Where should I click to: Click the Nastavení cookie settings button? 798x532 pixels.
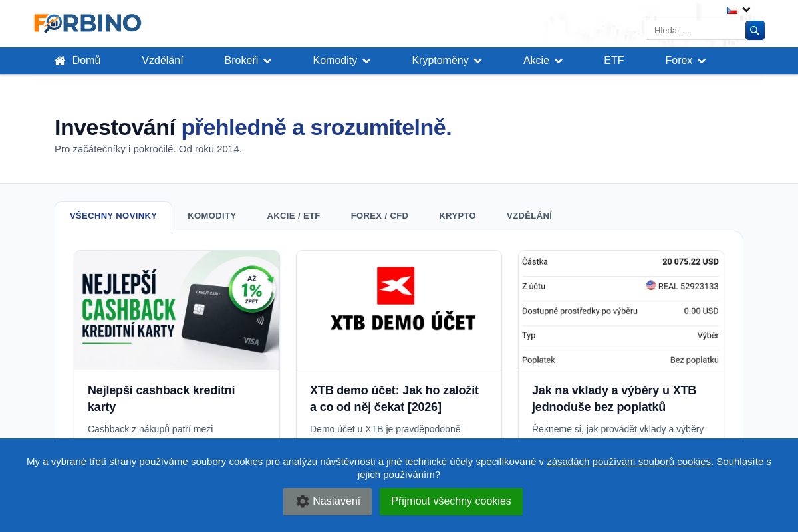(328, 501)
